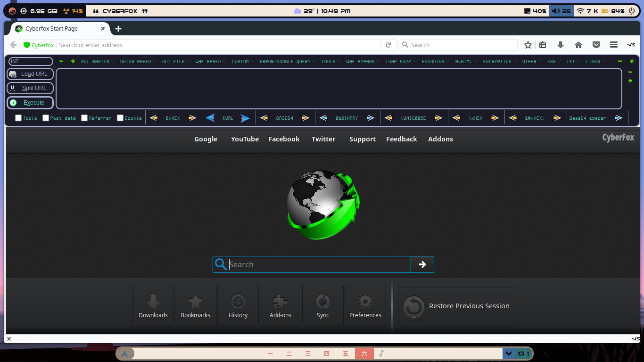
Task: Click the 0bBINARY right arrow
Action: (x=371, y=118)
